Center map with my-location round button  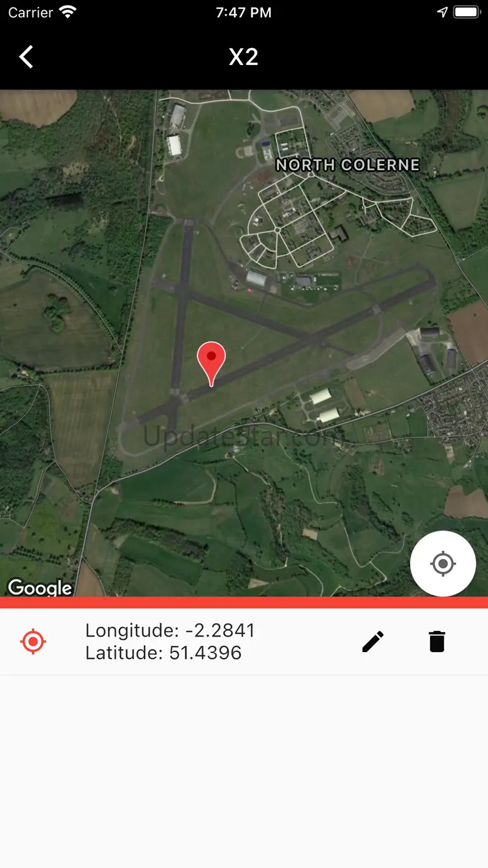click(443, 564)
